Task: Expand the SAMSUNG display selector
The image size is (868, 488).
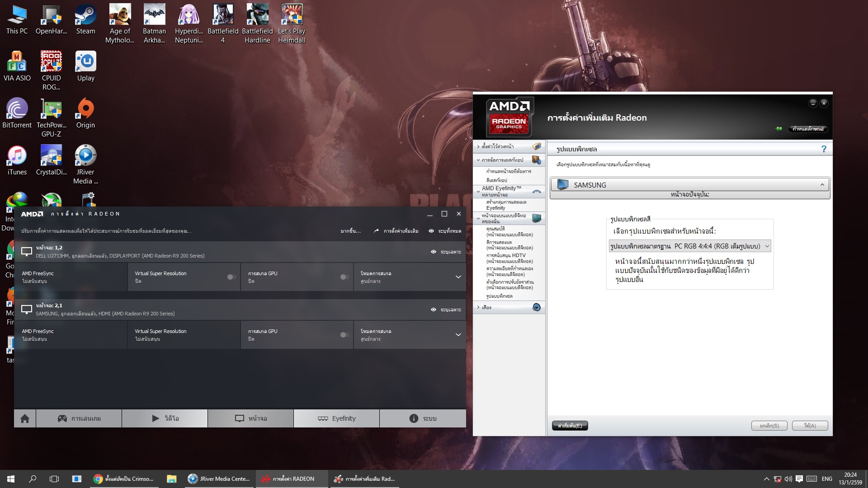Action: tap(822, 185)
